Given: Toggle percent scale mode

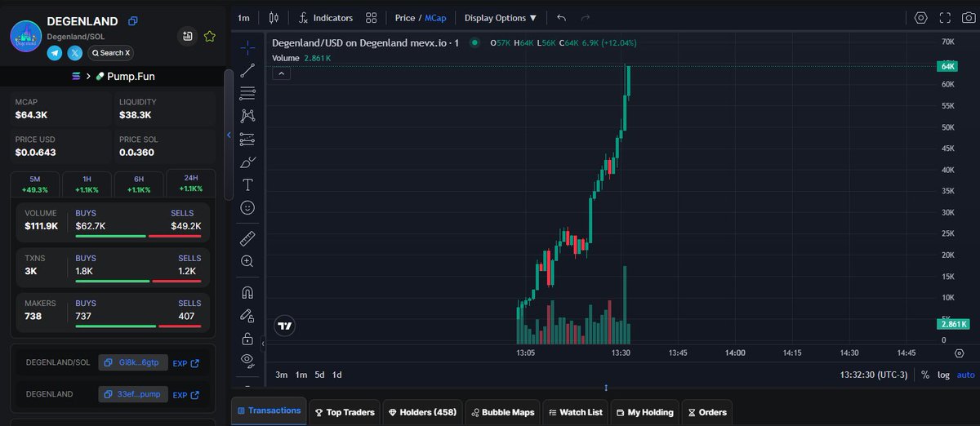Looking at the screenshot, I should click(x=925, y=375).
